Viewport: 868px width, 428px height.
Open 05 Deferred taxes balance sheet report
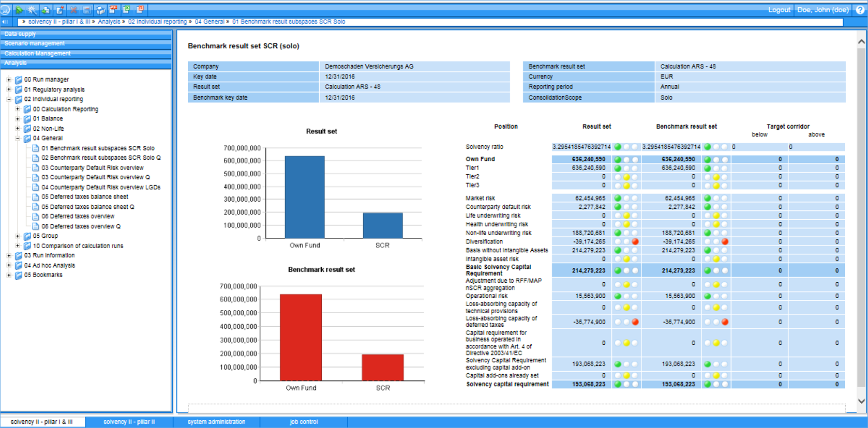tap(85, 197)
